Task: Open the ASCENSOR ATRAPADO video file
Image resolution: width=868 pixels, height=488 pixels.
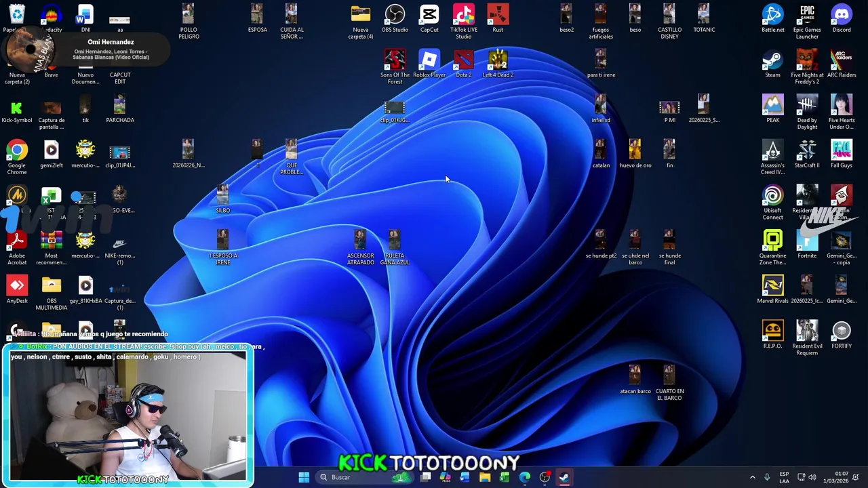Action: tap(361, 248)
